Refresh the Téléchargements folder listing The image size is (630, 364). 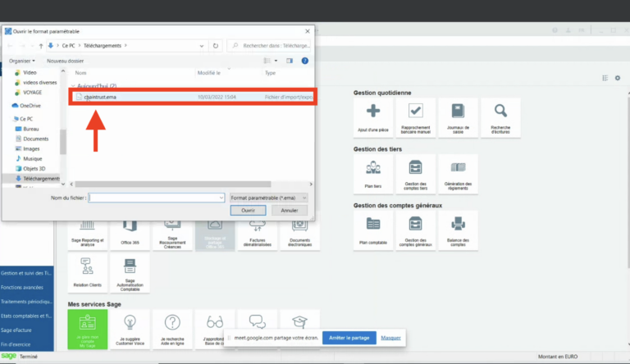click(216, 46)
